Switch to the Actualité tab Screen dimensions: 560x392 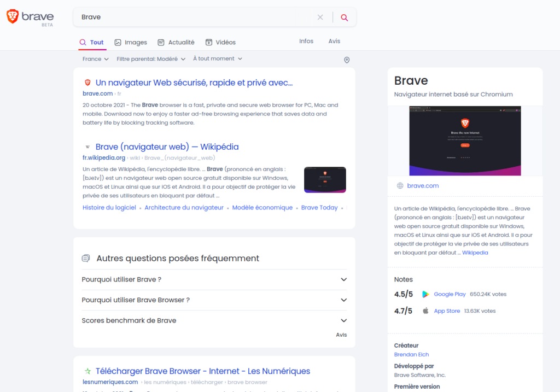tap(176, 42)
